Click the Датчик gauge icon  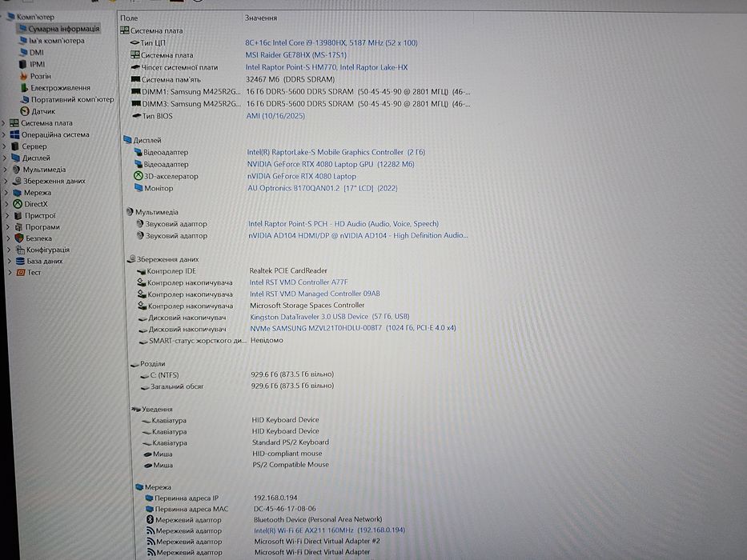[x=25, y=111]
